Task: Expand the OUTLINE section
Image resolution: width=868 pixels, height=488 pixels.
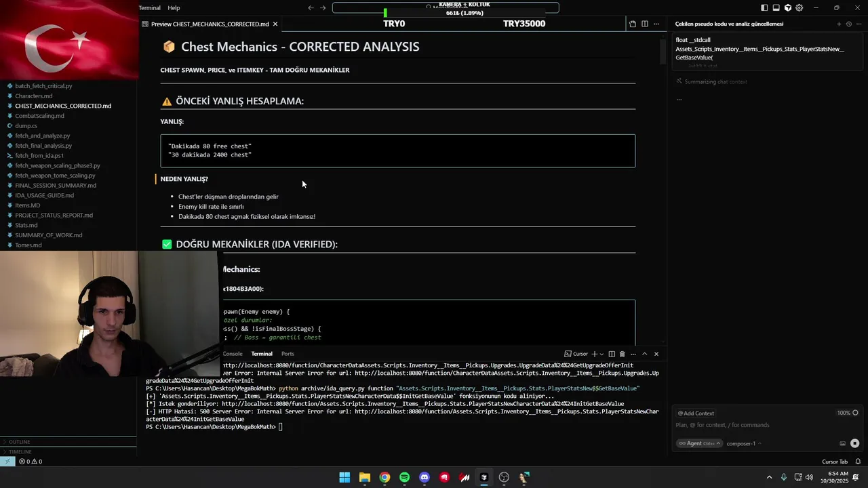Action: click(68, 442)
